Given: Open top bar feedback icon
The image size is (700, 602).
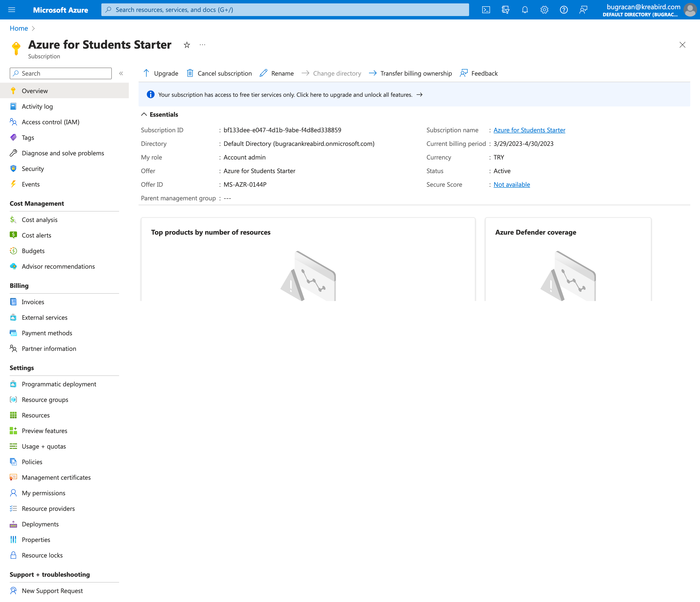Looking at the screenshot, I should (583, 10).
